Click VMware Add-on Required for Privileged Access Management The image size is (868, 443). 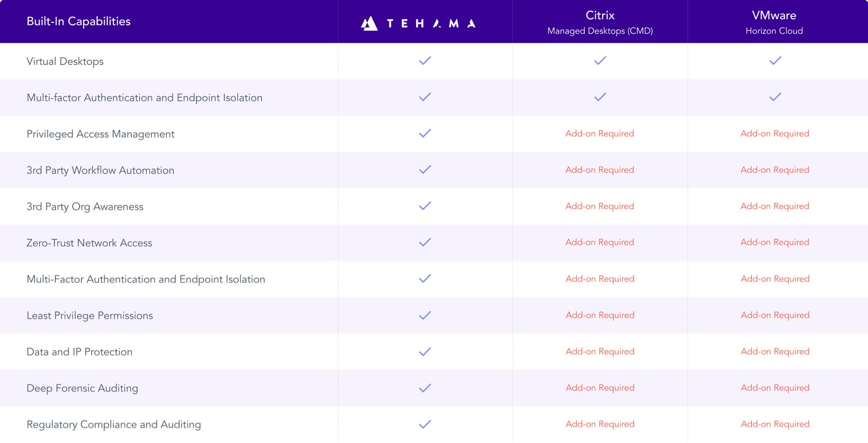(x=775, y=133)
